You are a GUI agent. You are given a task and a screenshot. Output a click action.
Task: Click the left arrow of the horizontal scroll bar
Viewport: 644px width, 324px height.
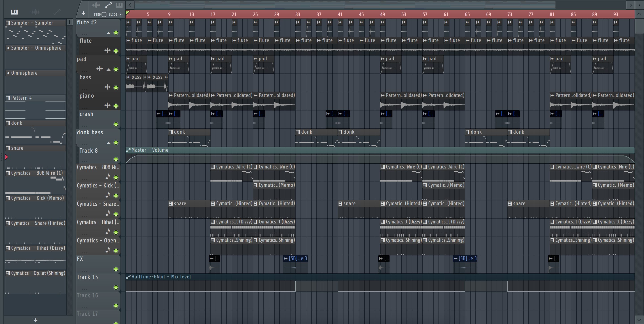pos(129,5)
